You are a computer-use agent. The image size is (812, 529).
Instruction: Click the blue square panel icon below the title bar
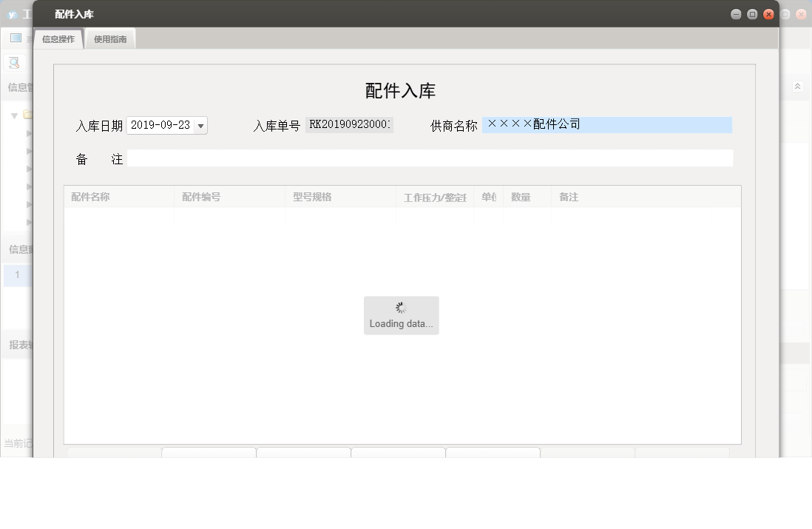pos(15,37)
